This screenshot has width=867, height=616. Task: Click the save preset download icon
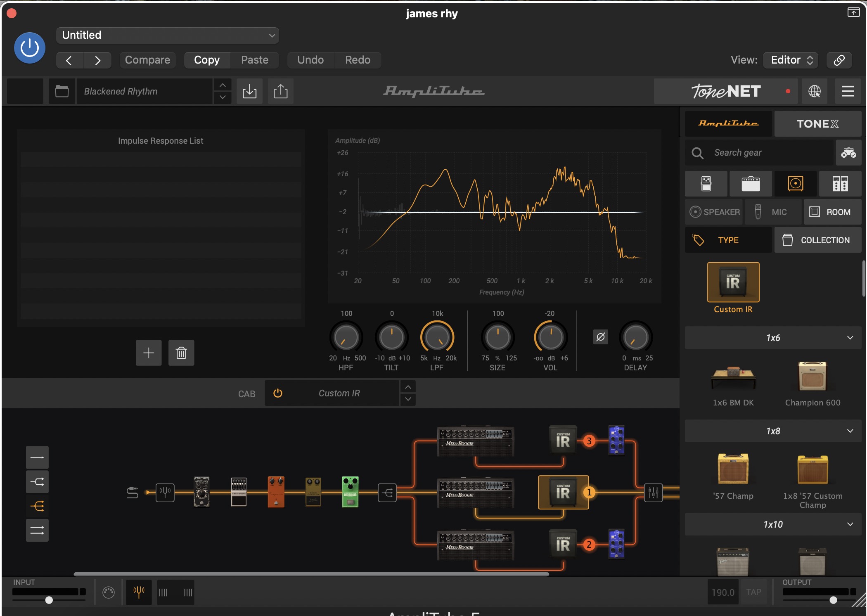tap(249, 91)
